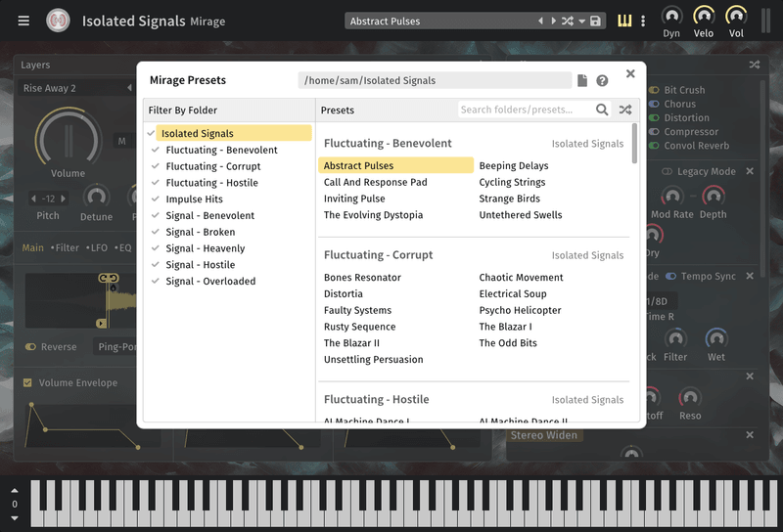Viewport: 783px width, 532px height.
Task: Load a random preset in the browser
Action: [625, 110]
